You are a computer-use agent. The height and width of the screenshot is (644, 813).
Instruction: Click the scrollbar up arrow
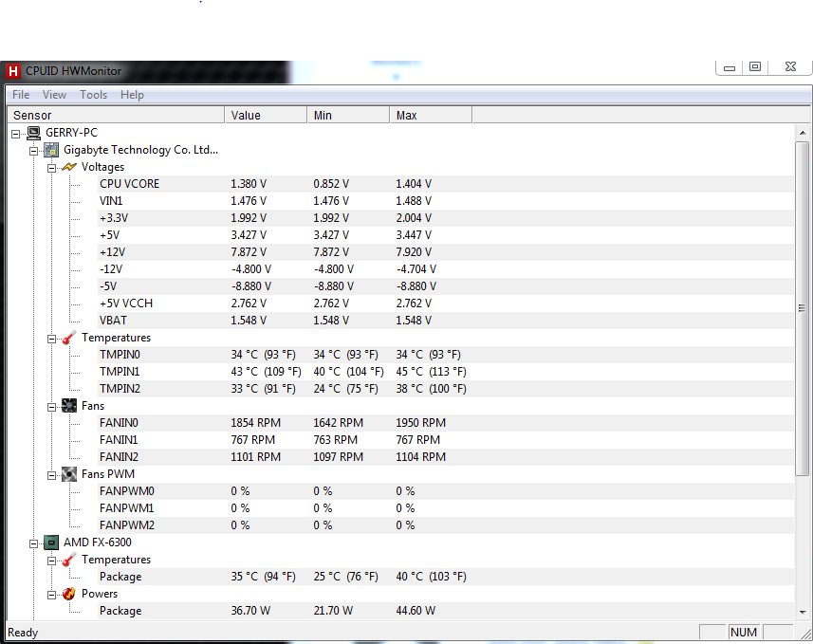click(803, 133)
